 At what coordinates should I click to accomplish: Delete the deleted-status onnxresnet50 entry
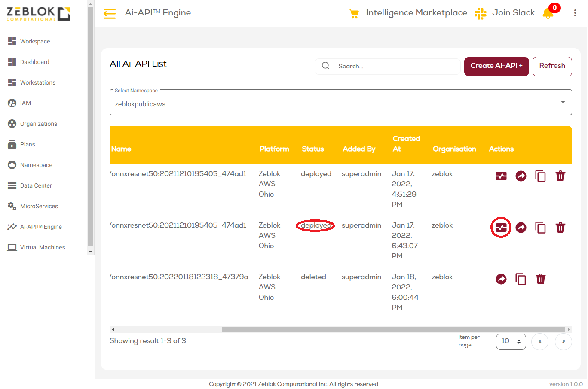point(541,279)
